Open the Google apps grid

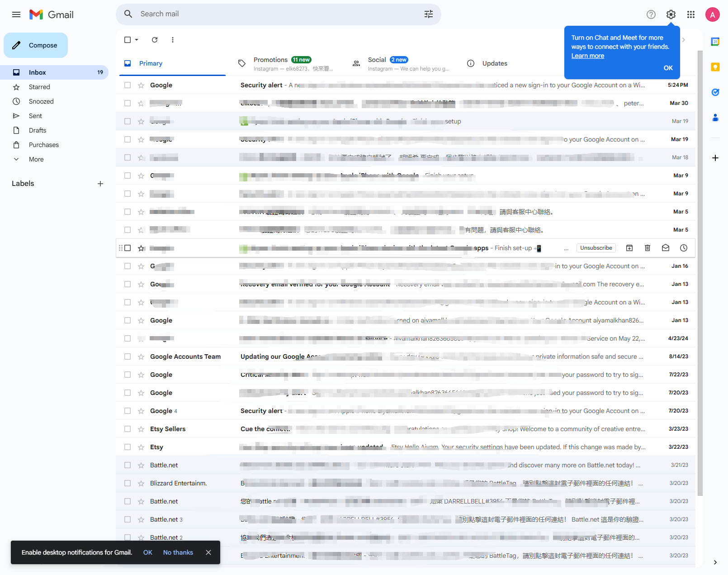691,14
